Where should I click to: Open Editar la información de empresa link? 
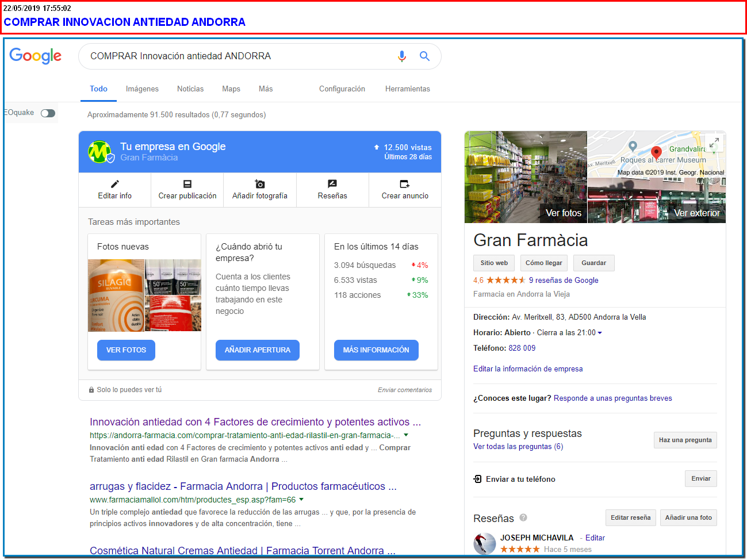pyautogui.click(x=528, y=369)
